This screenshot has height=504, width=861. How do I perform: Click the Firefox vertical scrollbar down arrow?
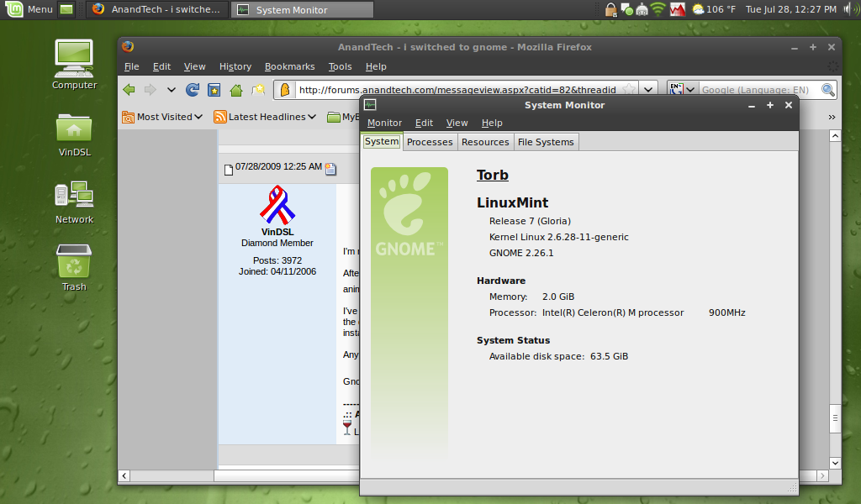[x=835, y=463]
